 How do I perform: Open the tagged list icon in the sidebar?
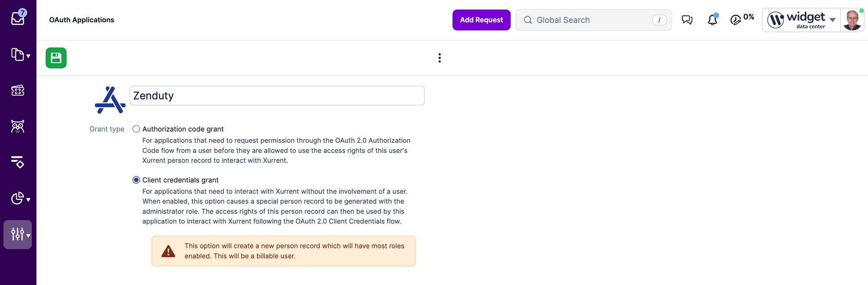pyautogui.click(x=17, y=162)
